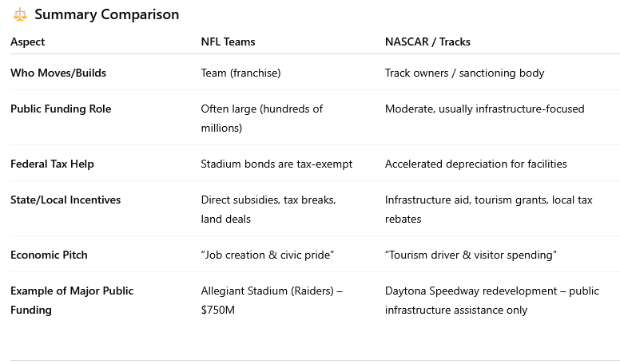This screenshot has width=620, height=364.
Task: Click the Track owners / sanctioning body cell
Action: point(464,73)
